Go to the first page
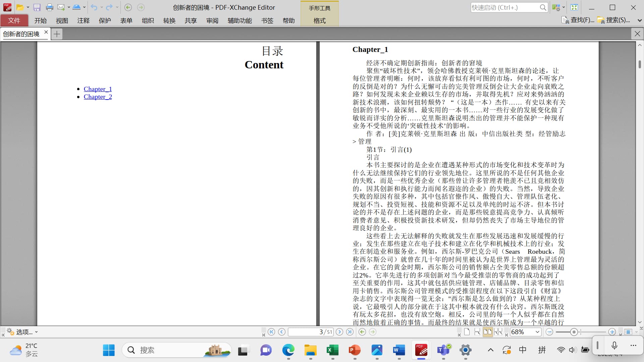This screenshot has width=644, height=362. pyautogui.click(x=271, y=332)
